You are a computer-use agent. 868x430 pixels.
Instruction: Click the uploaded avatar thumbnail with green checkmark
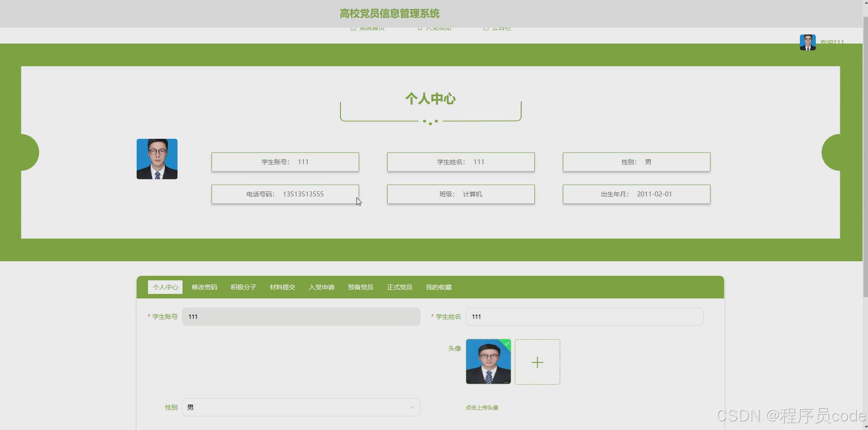488,362
